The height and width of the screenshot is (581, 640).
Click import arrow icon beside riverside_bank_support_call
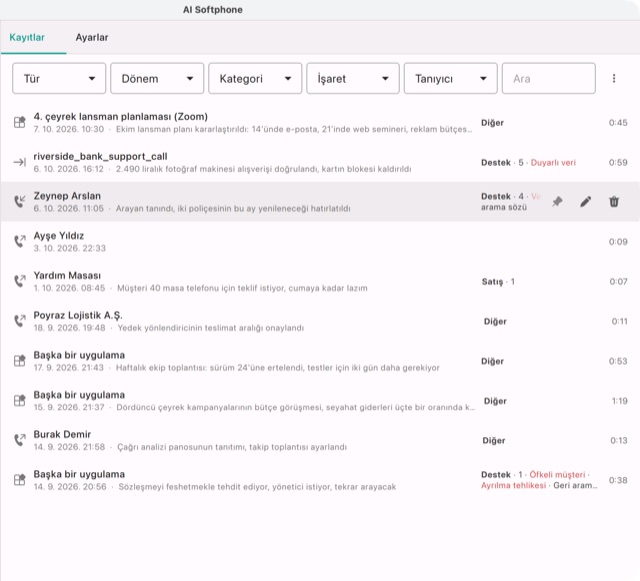coord(20,162)
